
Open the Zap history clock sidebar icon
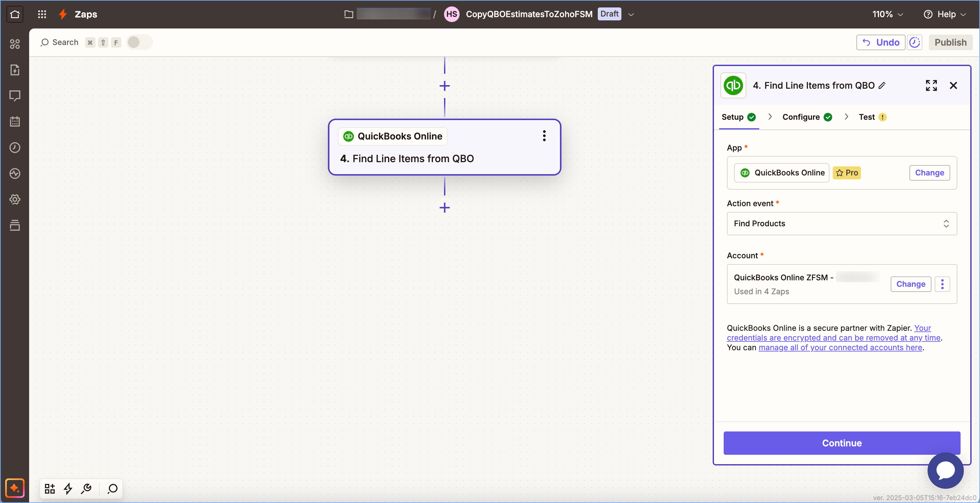(x=15, y=148)
